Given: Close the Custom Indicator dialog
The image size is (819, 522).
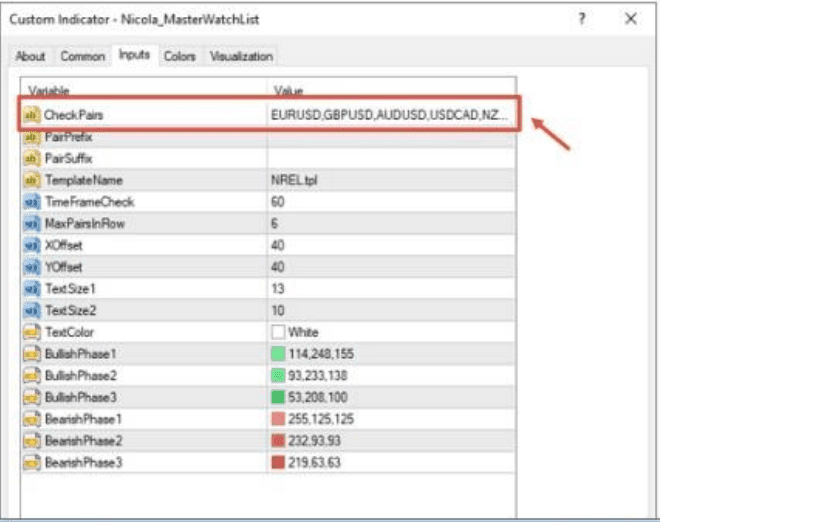Looking at the screenshot, I should pos(630,19).
